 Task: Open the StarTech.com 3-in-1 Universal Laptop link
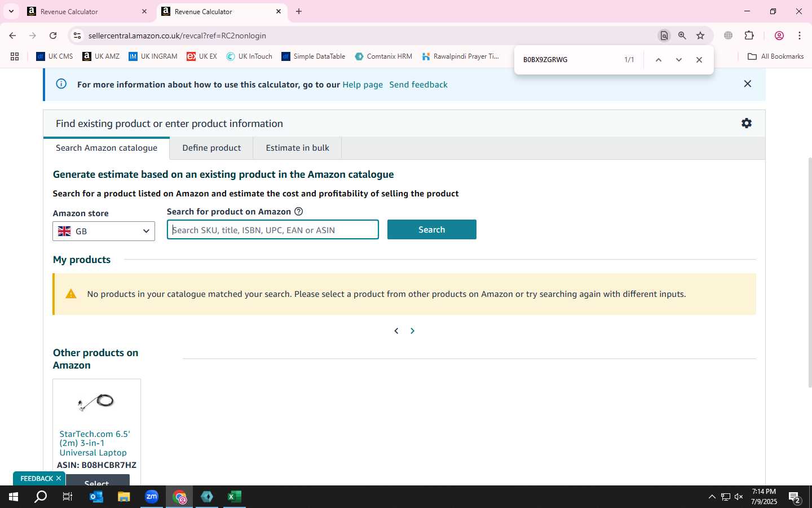95,443
